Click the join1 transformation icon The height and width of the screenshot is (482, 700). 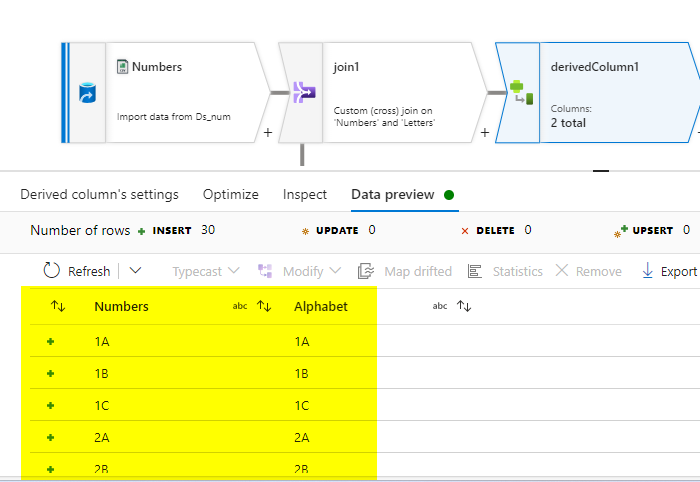tap(304, 92)
